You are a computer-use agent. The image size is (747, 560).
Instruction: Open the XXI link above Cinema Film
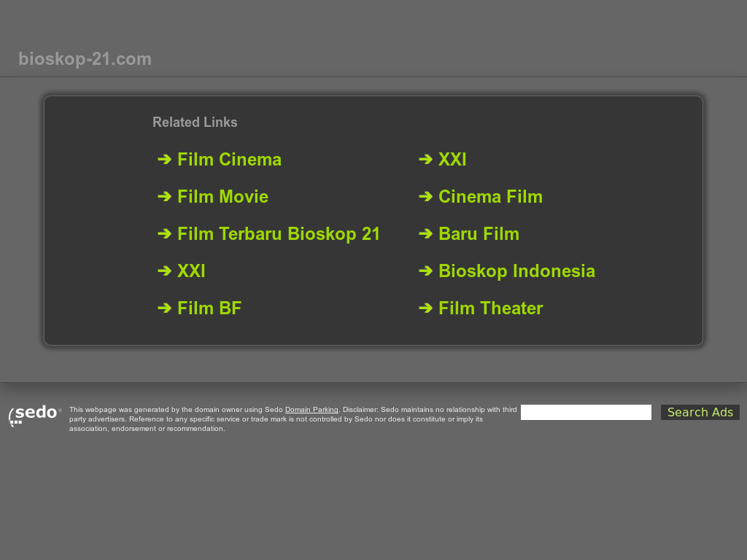452,160
